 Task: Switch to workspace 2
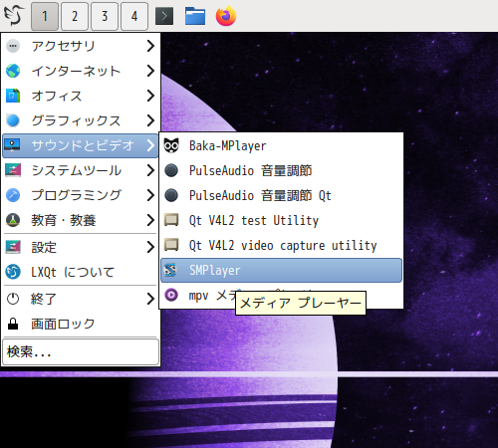pos(75,16)
